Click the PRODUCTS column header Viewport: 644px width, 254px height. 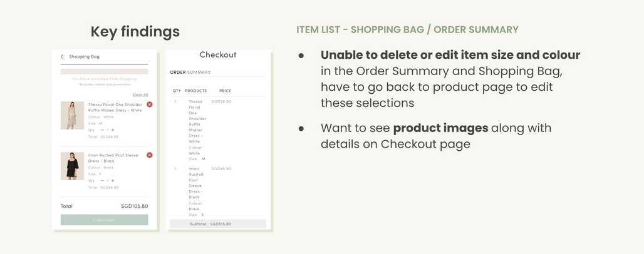tap(195, 91)
